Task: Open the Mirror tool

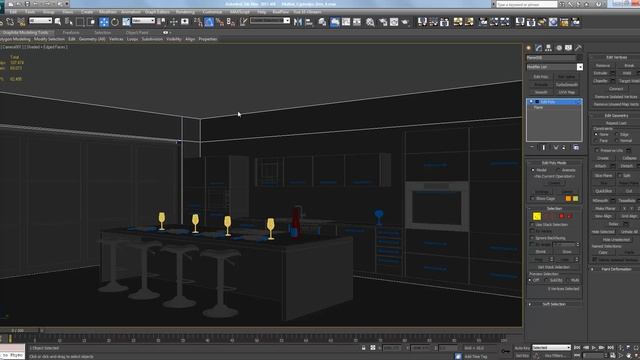Action: 298,22
